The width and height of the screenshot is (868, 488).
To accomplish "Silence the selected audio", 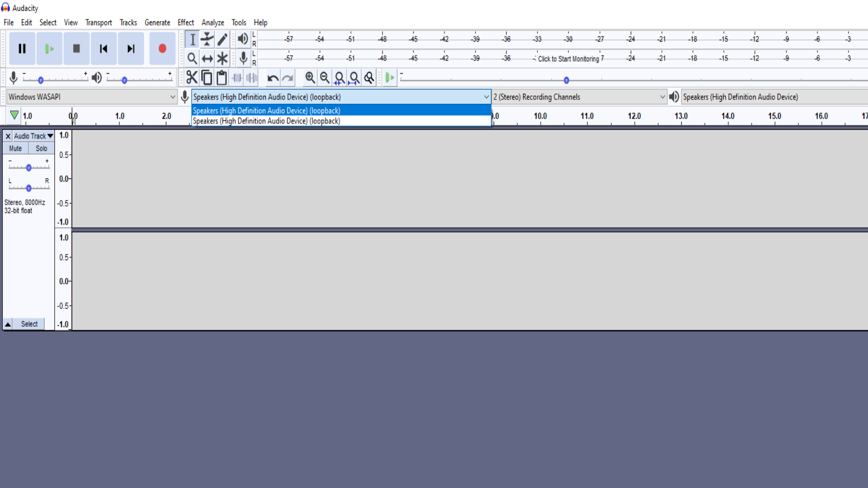I will [x=251, y=78].
